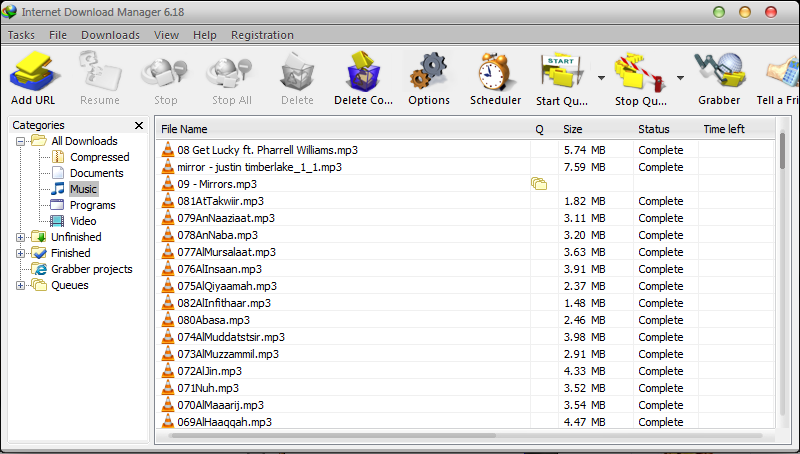Viewport: 800px width, 454px height.
Task: Select file 076AlInsaan.mp3
Action: [x=219, y=269]
